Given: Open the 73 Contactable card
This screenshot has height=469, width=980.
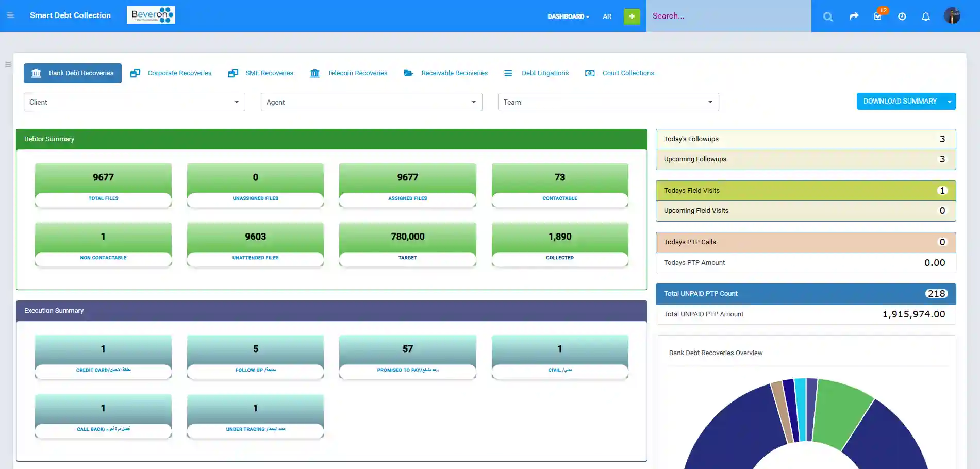Looking at the screenshot, I should click(x=560, y=186).
